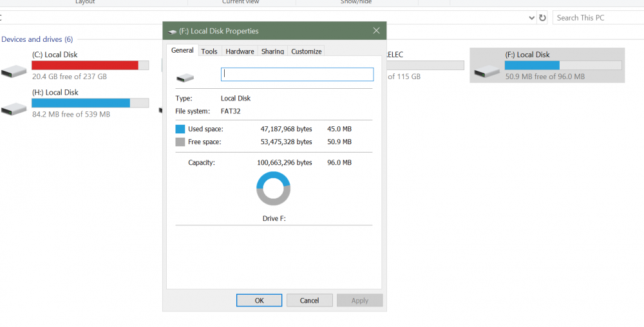Click the Search This PC box
Image resolution: width=644 pixels, height=327 pixels.
coord(596,18)
